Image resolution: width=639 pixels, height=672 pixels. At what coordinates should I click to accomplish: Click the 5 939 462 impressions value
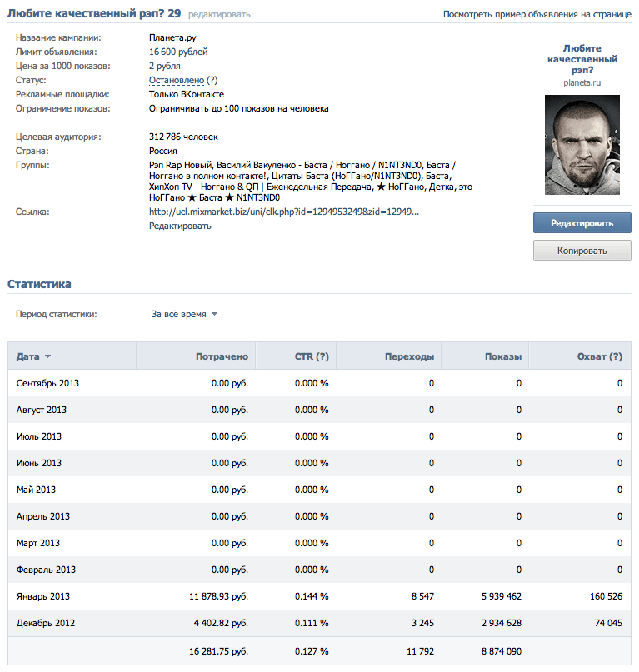point(502,596)
